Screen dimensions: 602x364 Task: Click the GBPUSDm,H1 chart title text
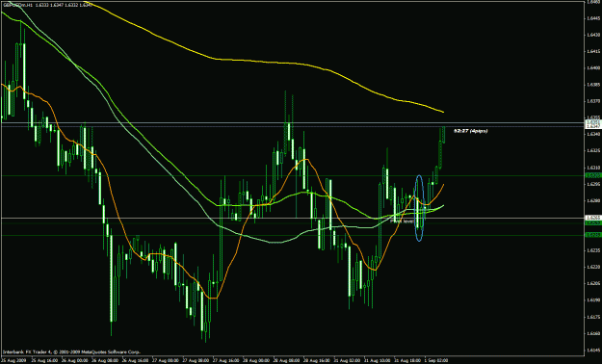(x=17, y=5)
